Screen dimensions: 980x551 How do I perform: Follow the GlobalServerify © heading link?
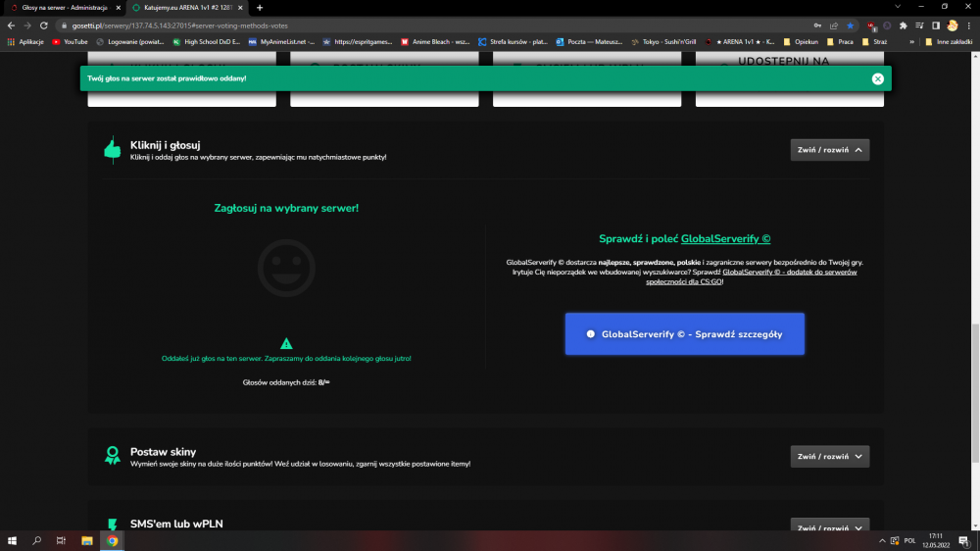coord(725,239)
